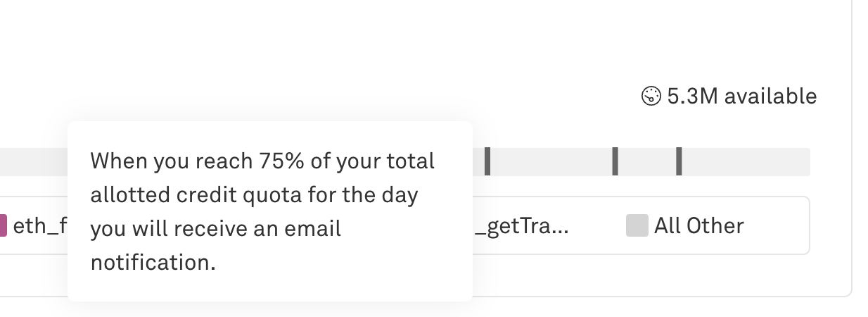This screenshot has height=317, width=868.
Task: Select the 5.3M available credits label
Action: pos(741,96)
